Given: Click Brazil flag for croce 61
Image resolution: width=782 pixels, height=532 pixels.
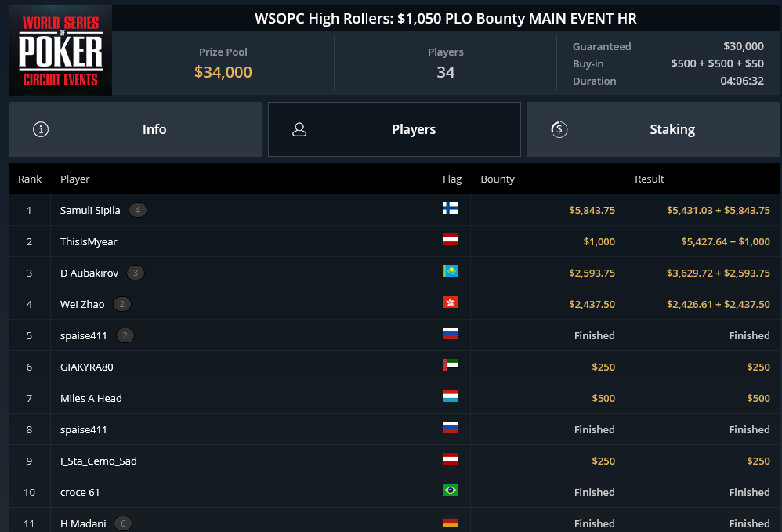Looking at the screenshot, I should click(451, 490).
